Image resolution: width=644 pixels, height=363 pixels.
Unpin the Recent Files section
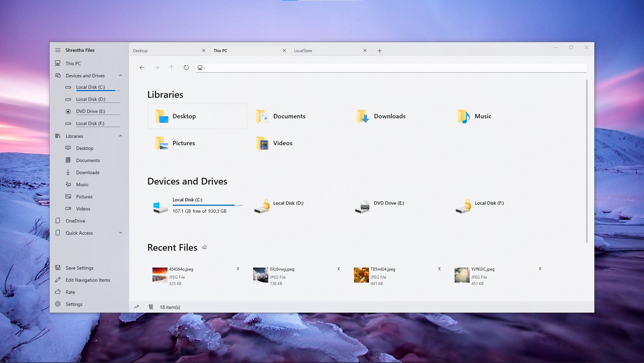pyautogui.click(x=204, y=247)
